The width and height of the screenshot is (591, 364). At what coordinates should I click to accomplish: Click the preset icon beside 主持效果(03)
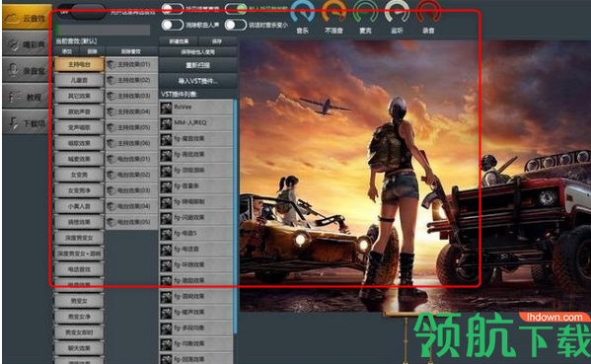111,96
